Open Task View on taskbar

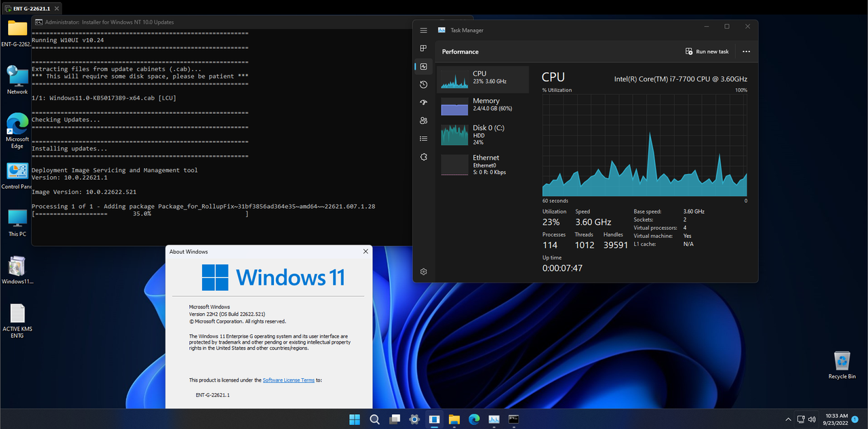[x=395, y=419]
